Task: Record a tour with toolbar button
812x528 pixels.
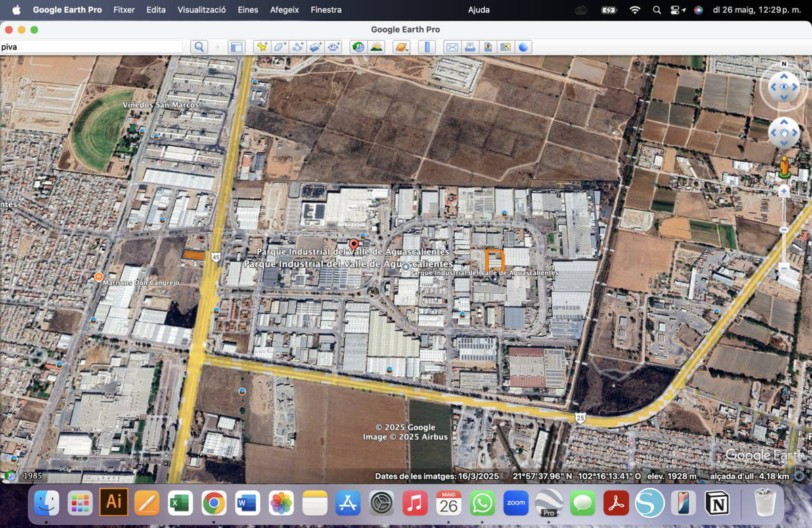Action: point(334,47)
